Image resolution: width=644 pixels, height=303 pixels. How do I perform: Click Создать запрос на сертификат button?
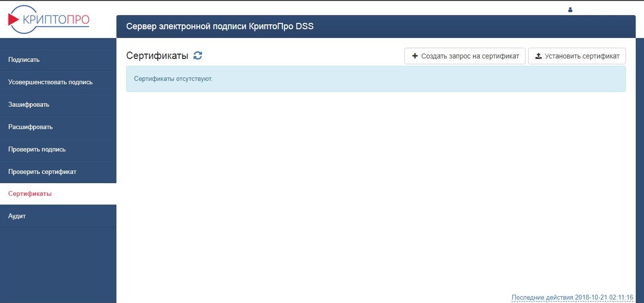(465, 56)
